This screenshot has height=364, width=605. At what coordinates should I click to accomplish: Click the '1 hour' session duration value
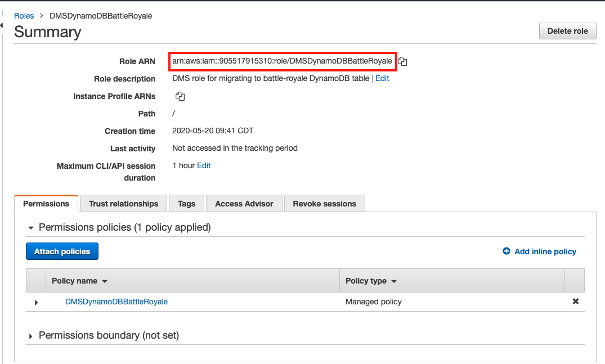(183, 165)
